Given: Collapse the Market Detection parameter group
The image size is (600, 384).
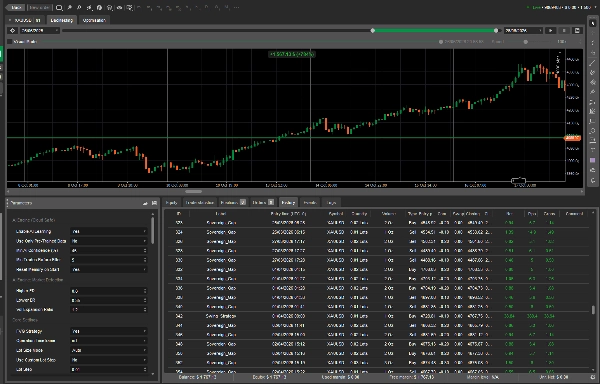Looking at the screenshot, I should [x=38, y=280].
